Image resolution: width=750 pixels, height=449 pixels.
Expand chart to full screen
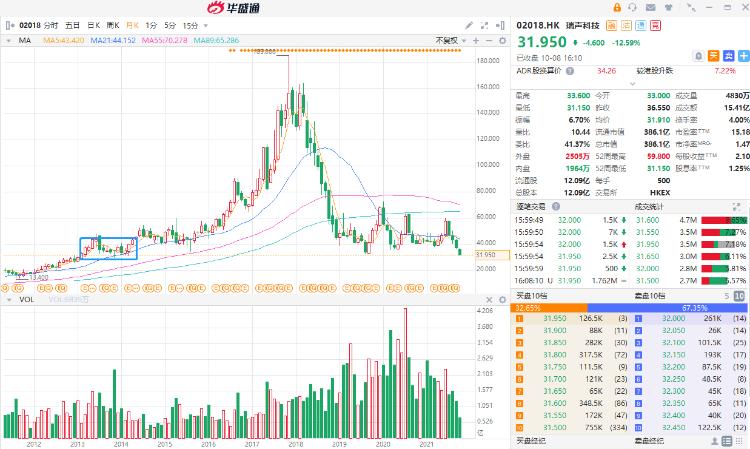point(484,25)
